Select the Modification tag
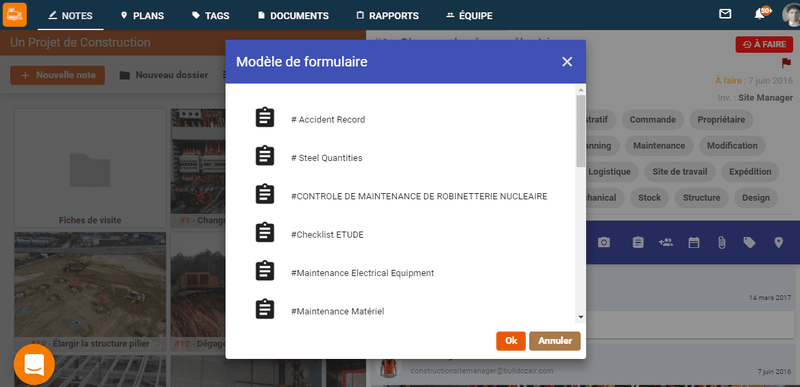 [732, 146]
